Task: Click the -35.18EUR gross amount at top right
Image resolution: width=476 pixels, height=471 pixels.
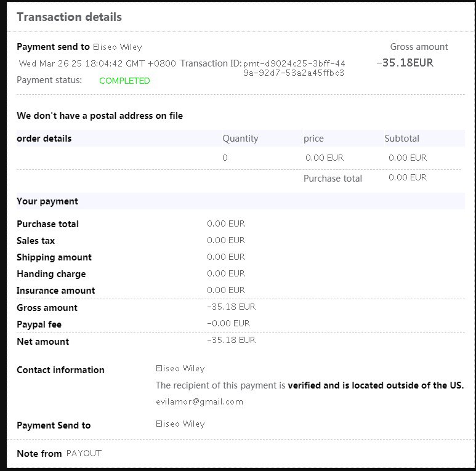Action: click(x=405, y=63)
